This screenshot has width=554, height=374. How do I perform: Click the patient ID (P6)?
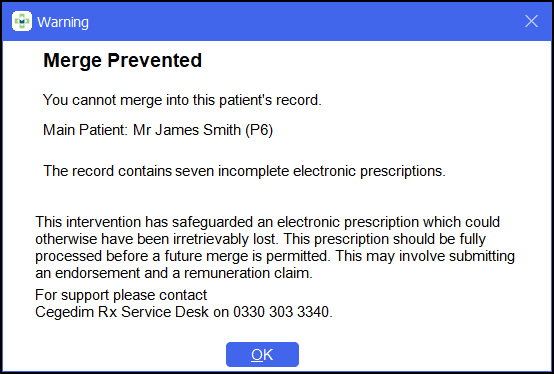(259, 130)
